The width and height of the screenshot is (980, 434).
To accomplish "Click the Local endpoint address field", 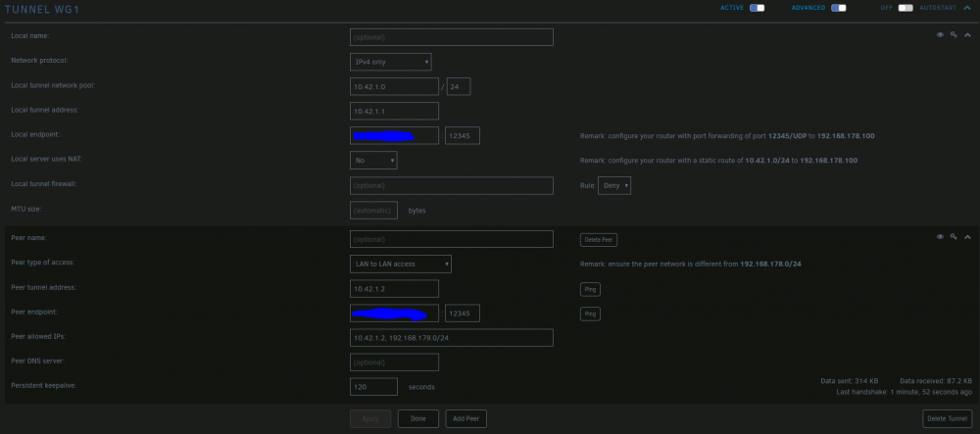I will click(x=394, y=136).
